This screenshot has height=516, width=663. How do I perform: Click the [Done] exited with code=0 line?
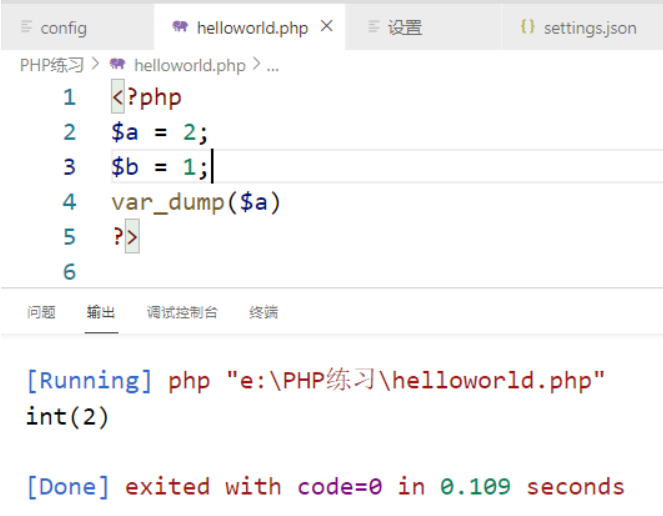[x=326, y=486]
